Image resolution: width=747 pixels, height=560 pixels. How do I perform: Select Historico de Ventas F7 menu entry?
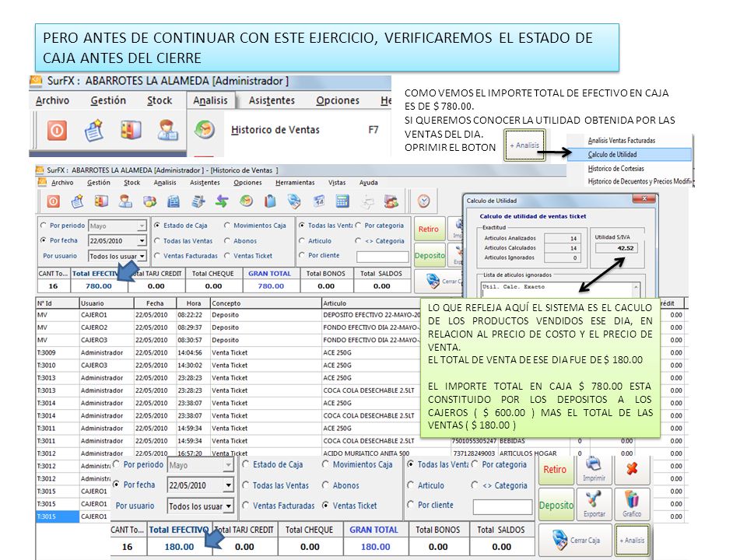[x=304, y=130]
